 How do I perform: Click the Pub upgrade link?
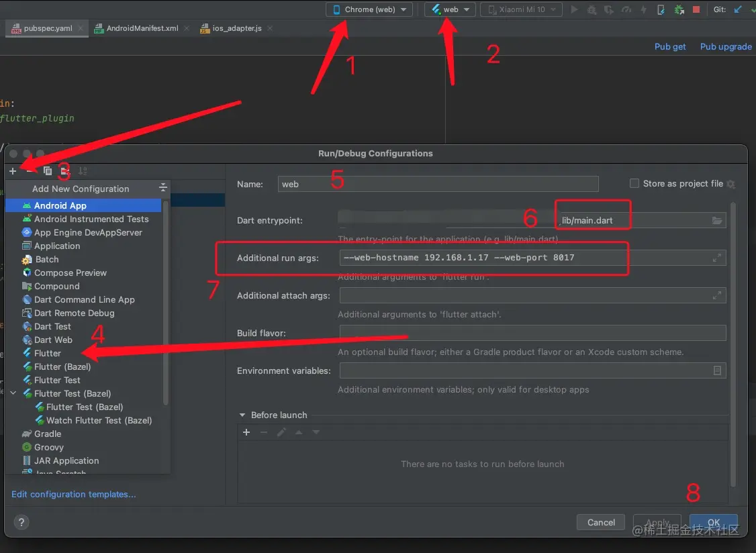[x=726, y=47]
